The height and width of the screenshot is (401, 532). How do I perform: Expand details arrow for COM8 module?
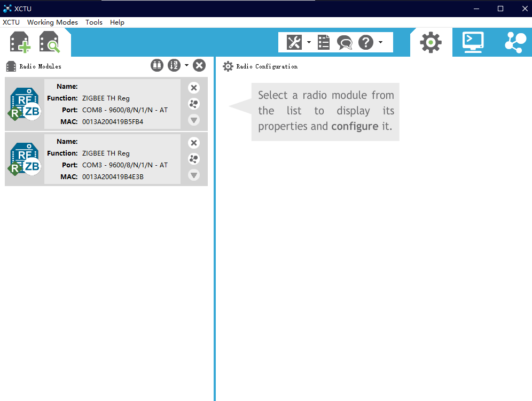[194, 120]
